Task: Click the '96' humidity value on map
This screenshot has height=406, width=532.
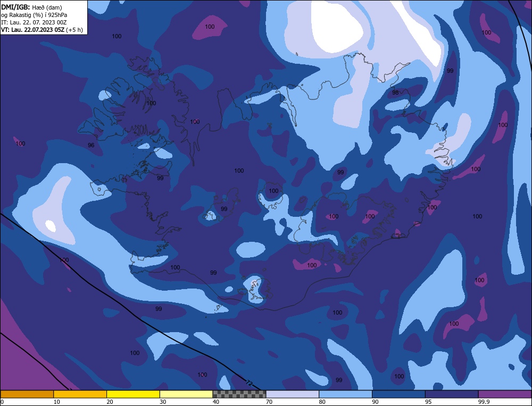Action: click(91, 145)
